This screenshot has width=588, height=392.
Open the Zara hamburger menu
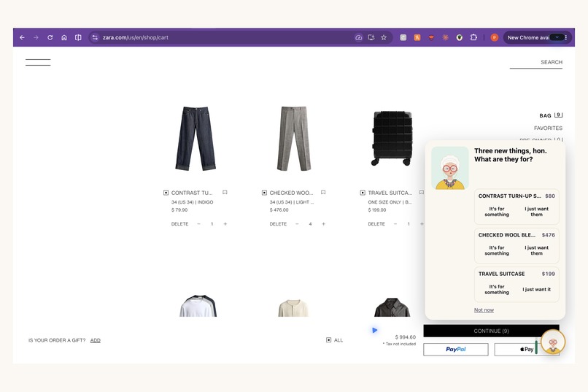(x=38, y=62)
